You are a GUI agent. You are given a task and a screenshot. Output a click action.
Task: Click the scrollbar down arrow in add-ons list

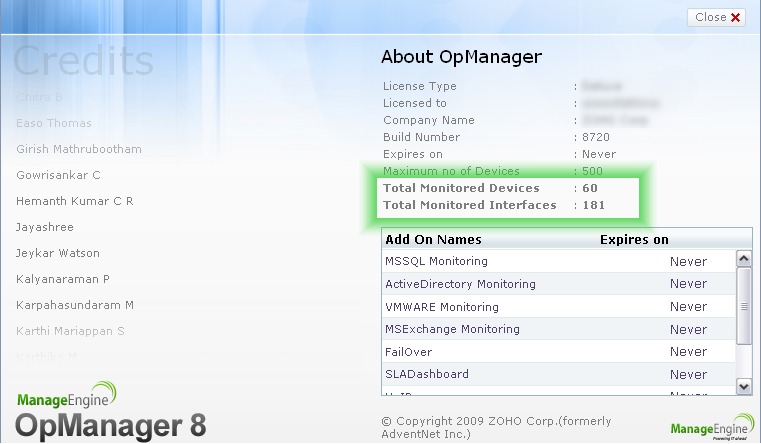744,386
